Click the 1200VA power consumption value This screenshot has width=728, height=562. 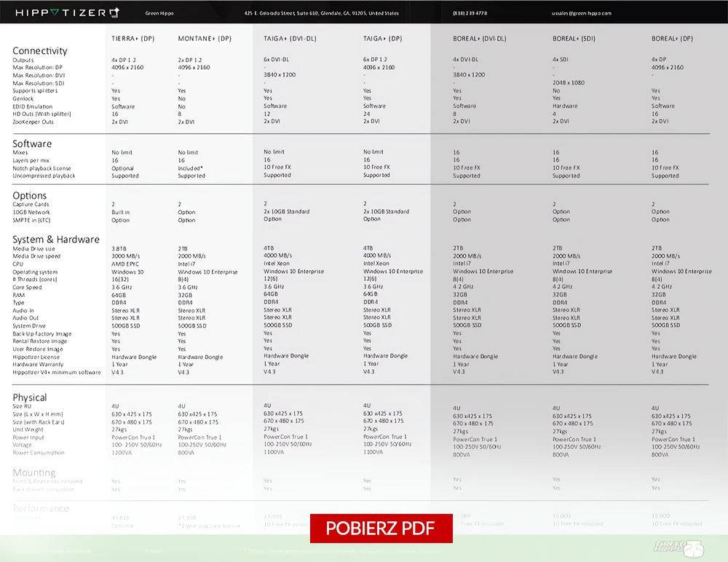(122, 453)
